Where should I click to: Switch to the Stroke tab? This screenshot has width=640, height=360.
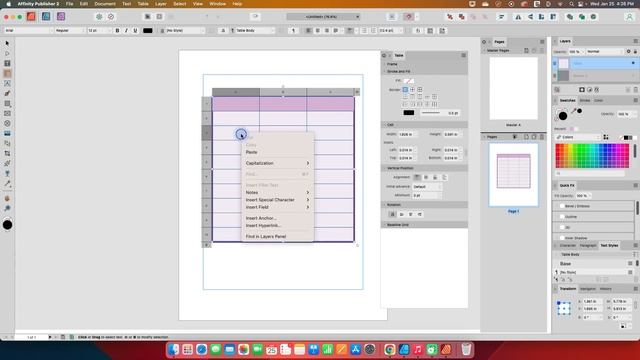coord(584,100)
